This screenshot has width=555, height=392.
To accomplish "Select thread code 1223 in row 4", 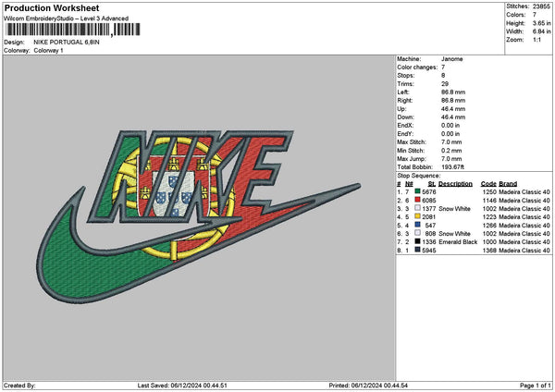I will (x=489, y=217).
